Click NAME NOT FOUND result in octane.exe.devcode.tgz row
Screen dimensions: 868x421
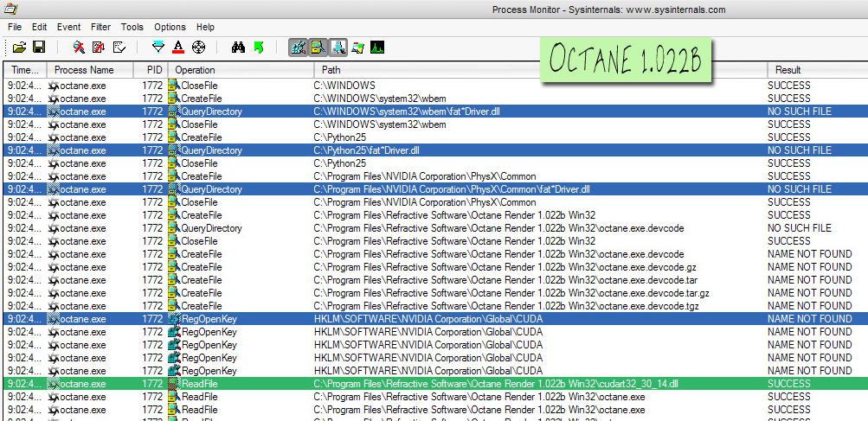pos(809,306)
